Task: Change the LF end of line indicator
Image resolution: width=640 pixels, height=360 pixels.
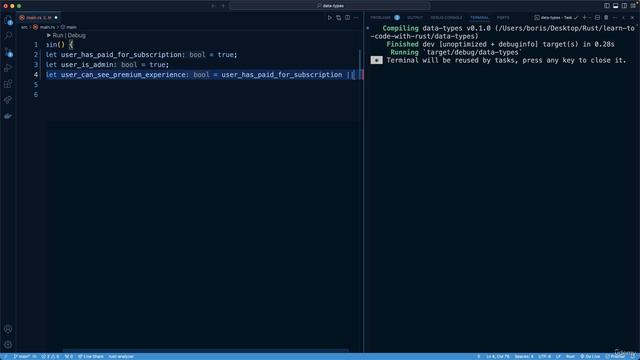Action: click(x=558, y=356)
